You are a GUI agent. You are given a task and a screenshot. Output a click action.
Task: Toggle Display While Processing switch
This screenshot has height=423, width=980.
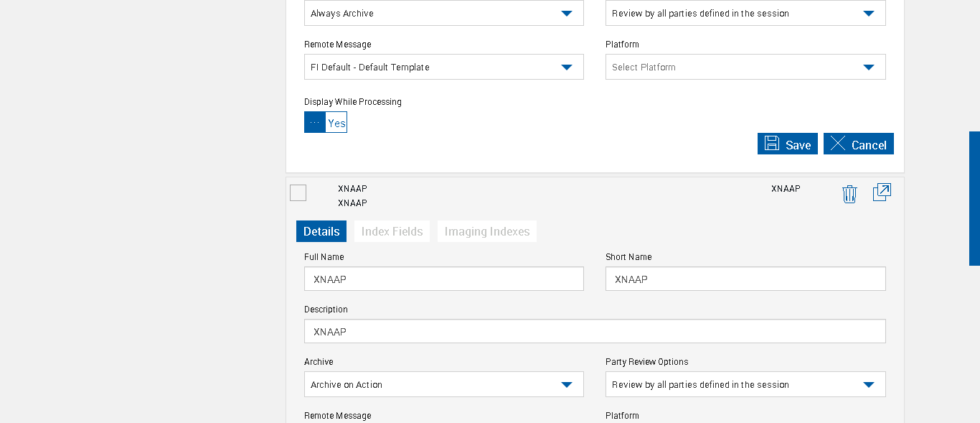point(326,123)
